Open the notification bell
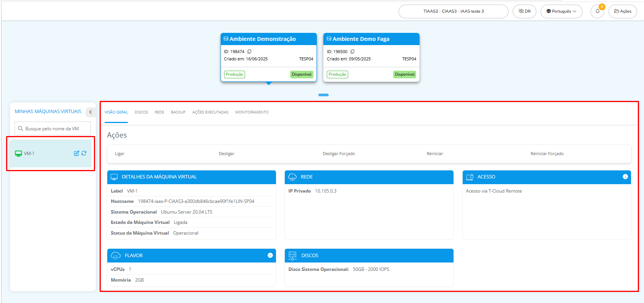 tap(597, 11)
